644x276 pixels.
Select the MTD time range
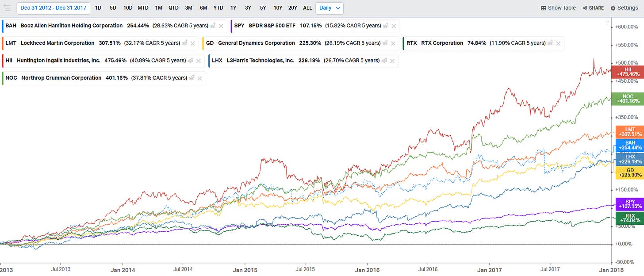click(143, 8)
